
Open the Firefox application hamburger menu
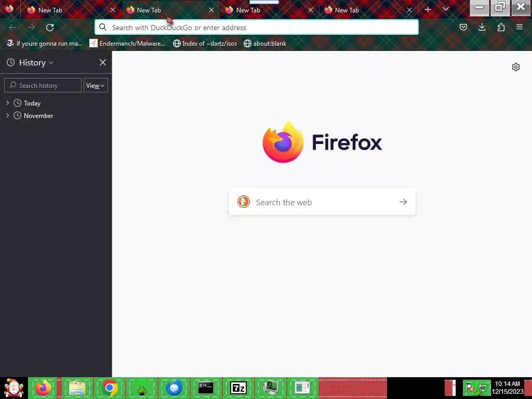(520, 27)
